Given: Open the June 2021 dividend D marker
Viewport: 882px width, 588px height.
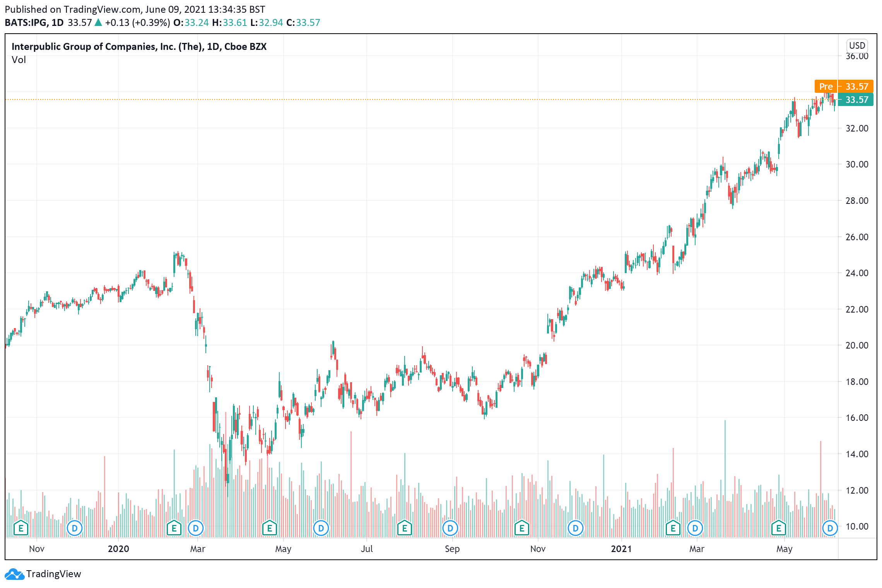Looking at the screenshot, I should 830,528.
